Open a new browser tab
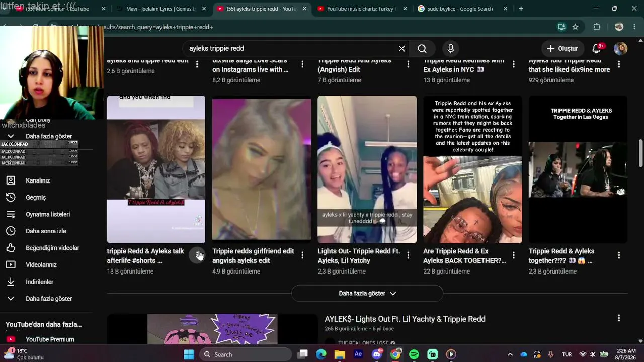Screen dimensions: 644x362 point(521,9)
